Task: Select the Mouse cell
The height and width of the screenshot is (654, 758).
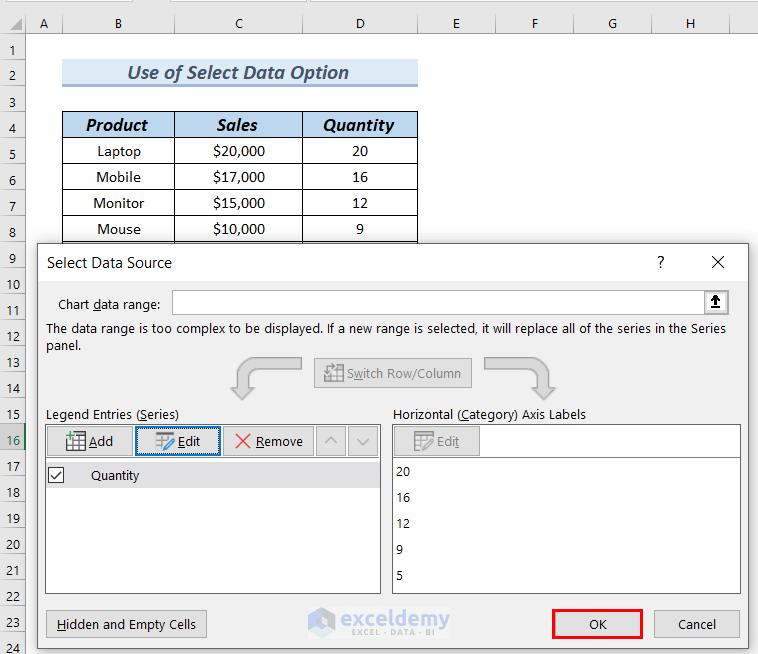Action: [x=118, y=229]
